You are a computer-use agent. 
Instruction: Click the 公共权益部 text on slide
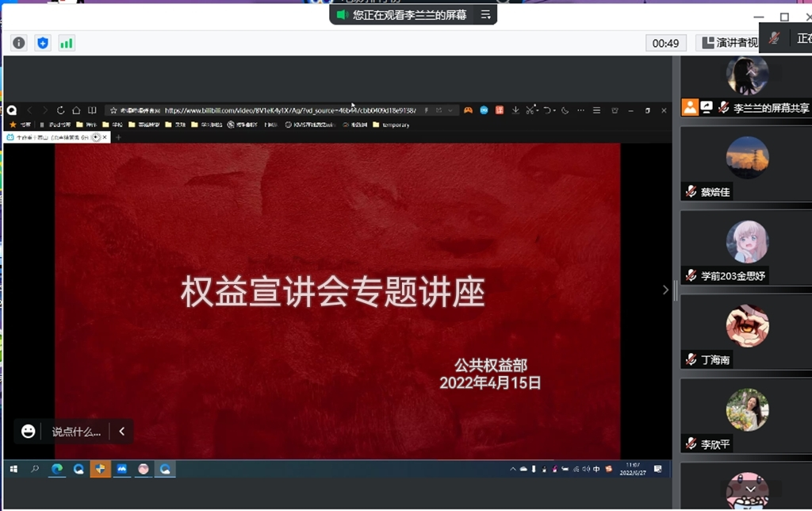click(x=490, y=365)
